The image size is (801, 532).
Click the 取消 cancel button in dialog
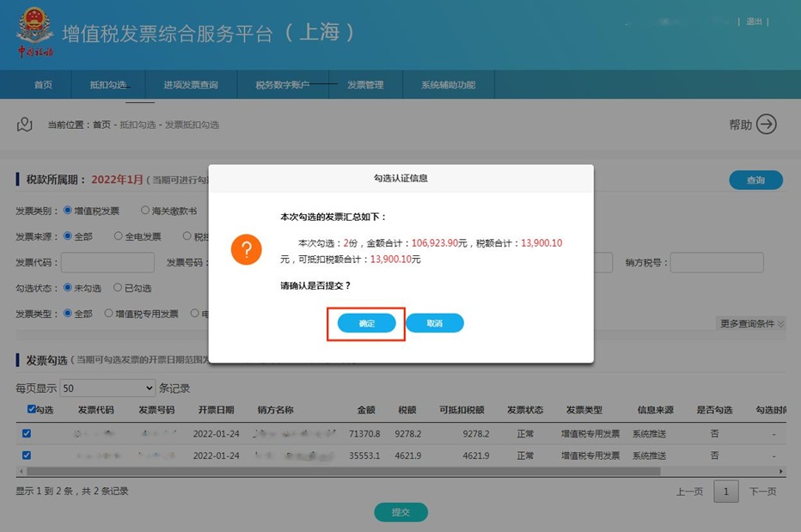click(434, 323)
